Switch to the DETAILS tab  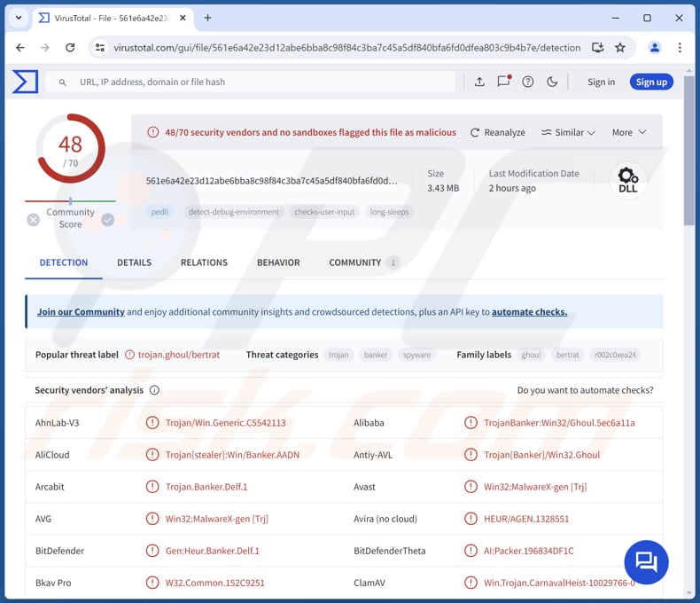(135, 262)
